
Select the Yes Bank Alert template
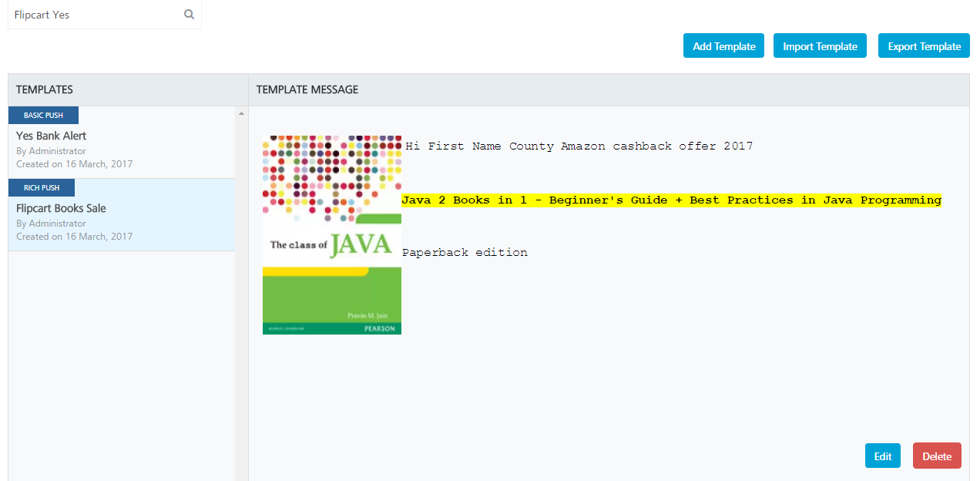[x=122, y=143]
